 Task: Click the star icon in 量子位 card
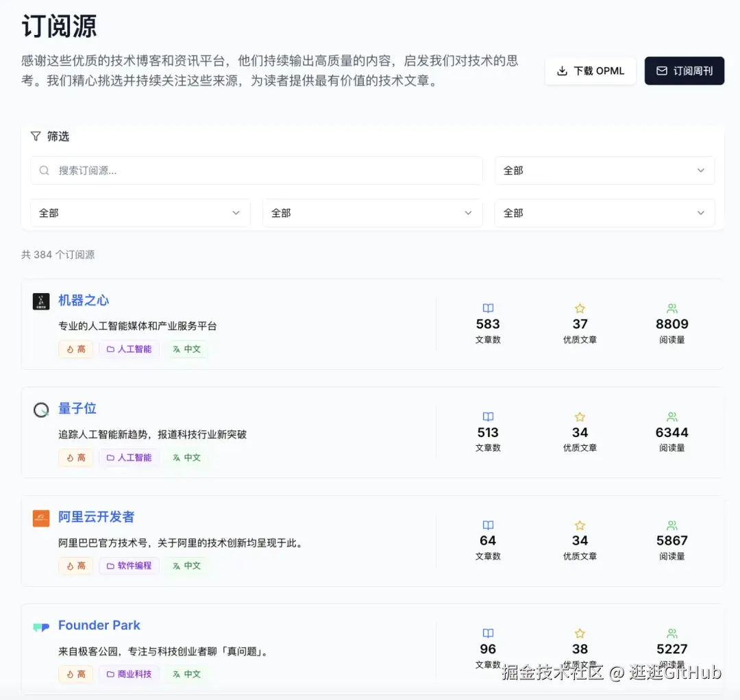click(580, 417)
